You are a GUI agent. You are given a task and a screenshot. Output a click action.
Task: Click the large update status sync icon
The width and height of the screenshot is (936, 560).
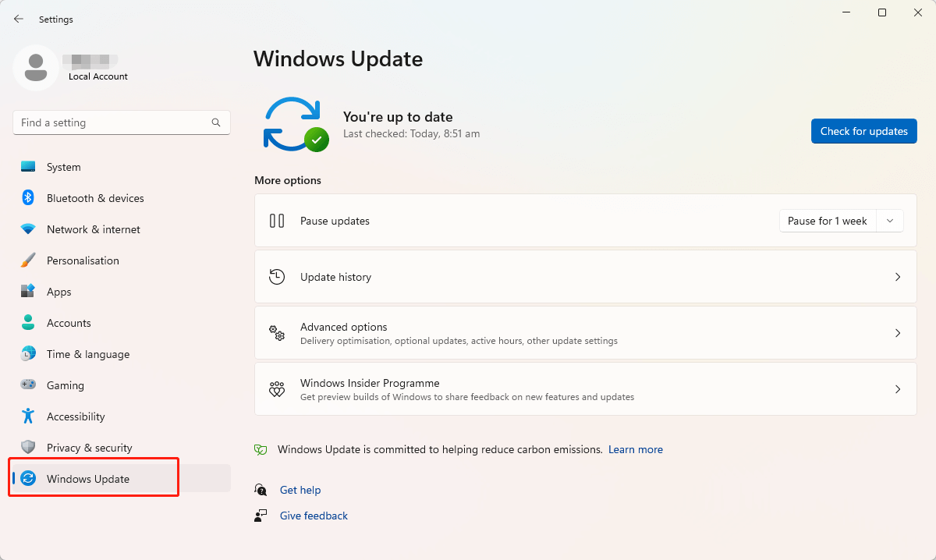295,124
